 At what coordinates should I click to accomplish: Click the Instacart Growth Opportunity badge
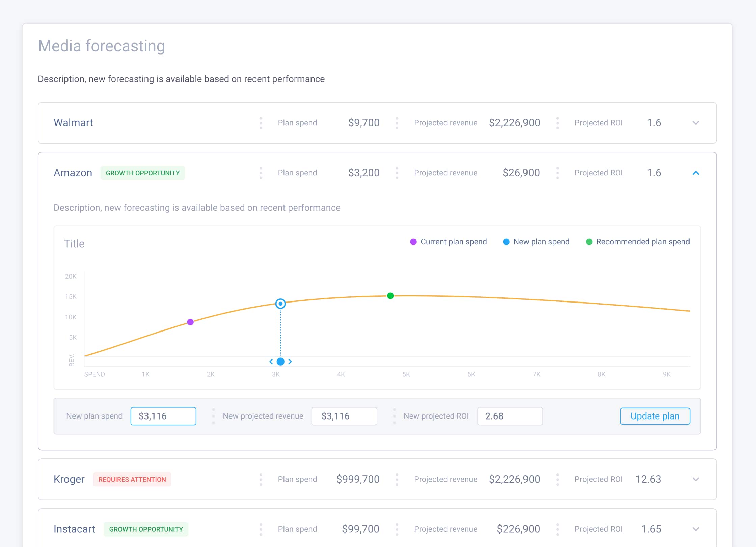pyautogui.click(x=146, y=529)
